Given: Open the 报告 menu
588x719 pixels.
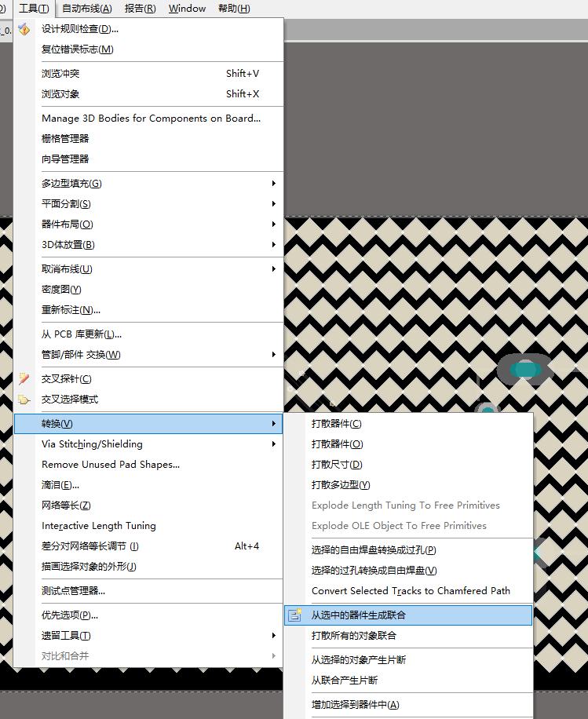Looking at the screenshot, I should pyautogui.click(x=140, y=9).
